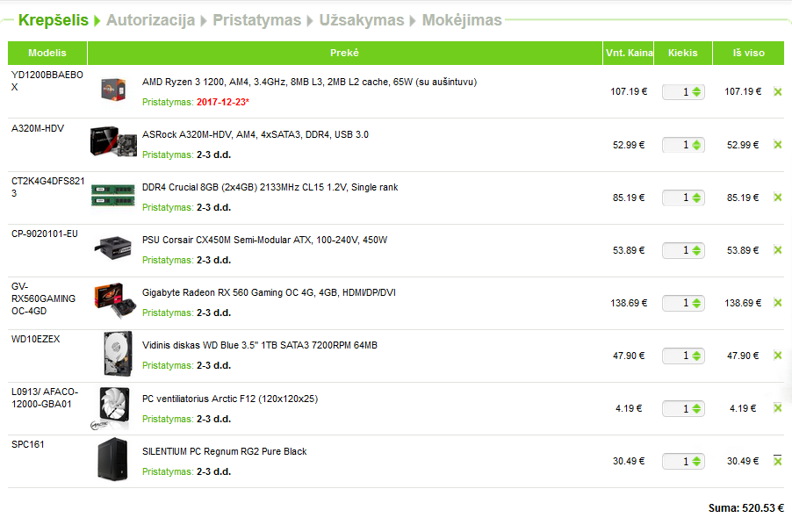Delete WD Blue 1TB disk from cart

click(x=777, y=356)
